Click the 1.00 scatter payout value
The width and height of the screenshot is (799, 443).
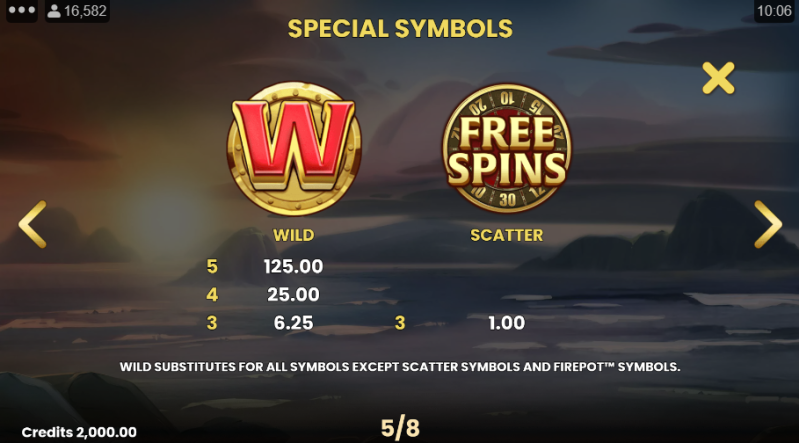(507, 323)
